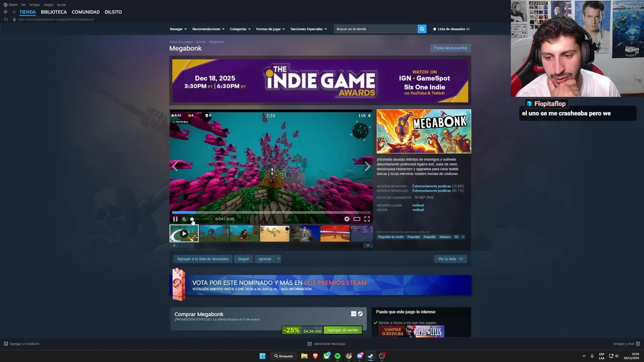Select the desert sand screenshot thumbnail

[274, 233]
